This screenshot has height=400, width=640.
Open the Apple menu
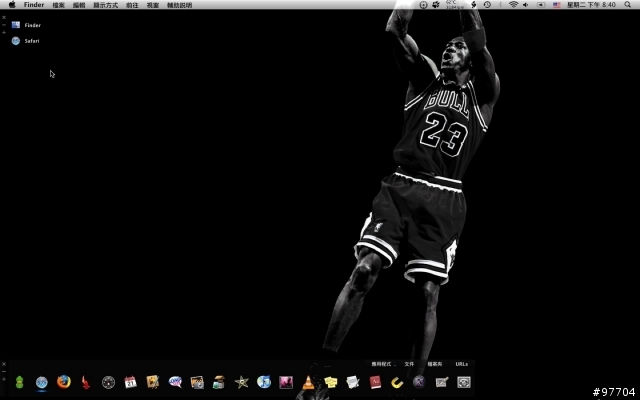coord(12,5)
